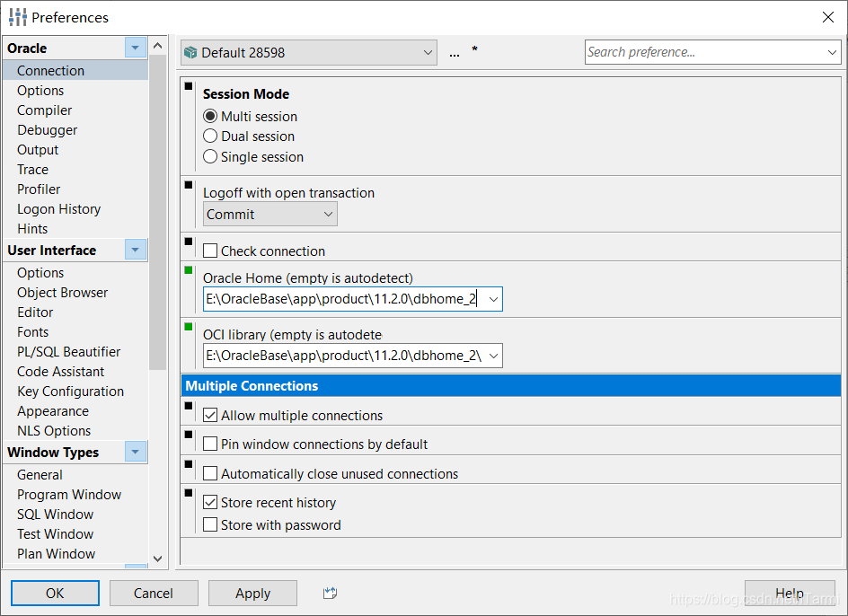Viewport: 848px width, 616px height.
Task: Open Program Window preferences
Action: click(69, 494)
